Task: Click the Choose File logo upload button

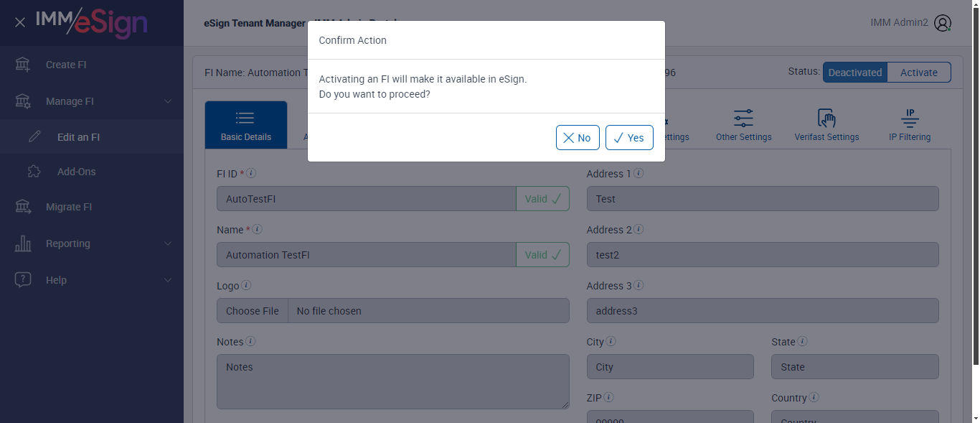Action: tap(253, 311)
